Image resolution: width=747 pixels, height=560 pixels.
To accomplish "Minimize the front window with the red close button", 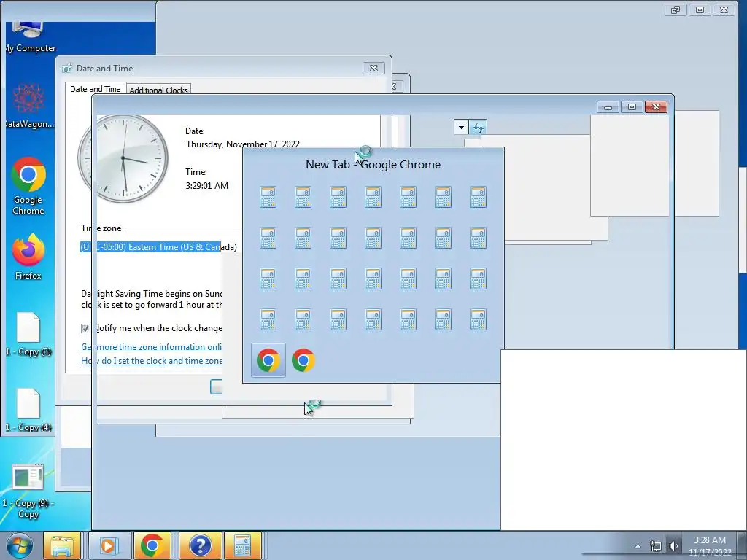I will (608, 107).
